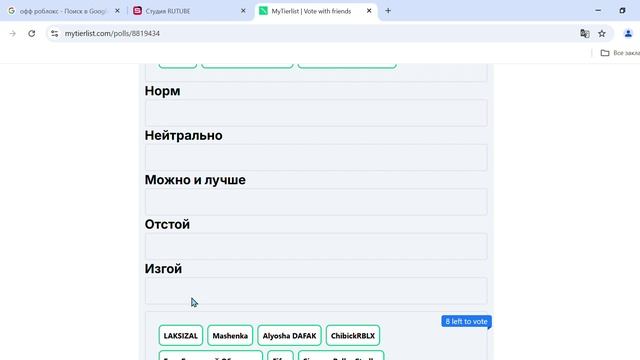Bookmark this page with the star
Viewport: 640px width, 360px height.
602,33
